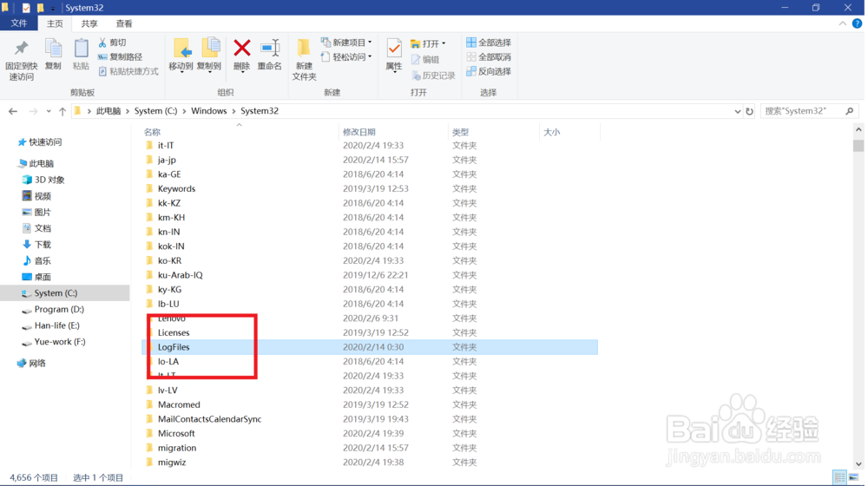Go up one level arrow
868x486 pixels.
coord(62,111)
